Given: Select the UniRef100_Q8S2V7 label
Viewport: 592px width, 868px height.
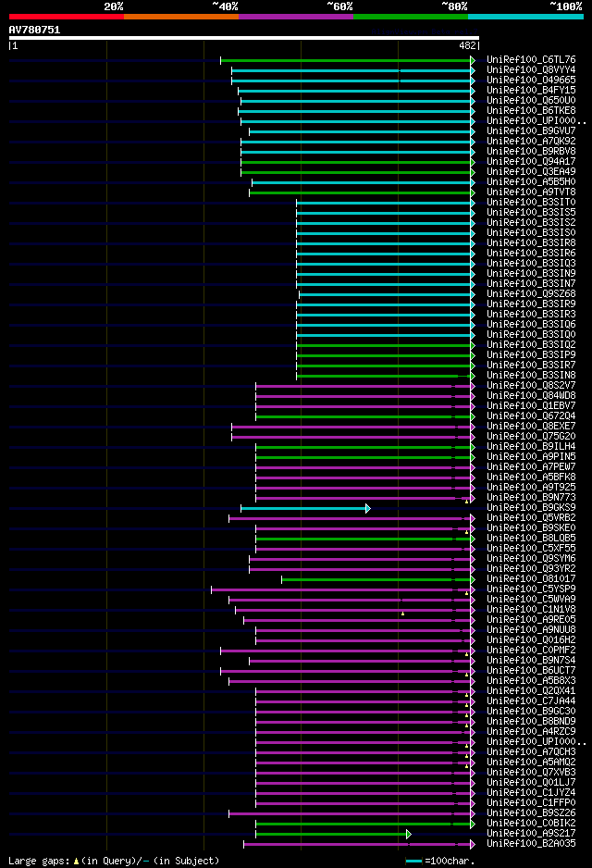Looking at the screenshot, I should 531,385.
